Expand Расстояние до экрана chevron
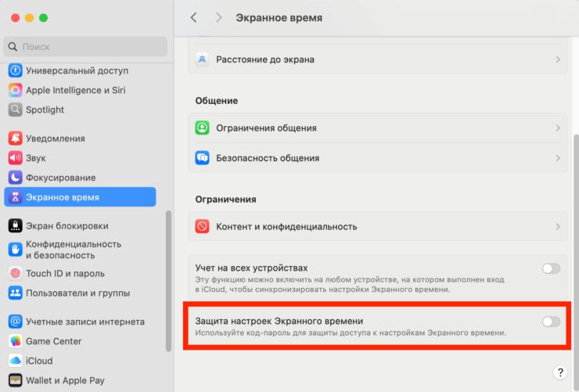 (558, 59)
